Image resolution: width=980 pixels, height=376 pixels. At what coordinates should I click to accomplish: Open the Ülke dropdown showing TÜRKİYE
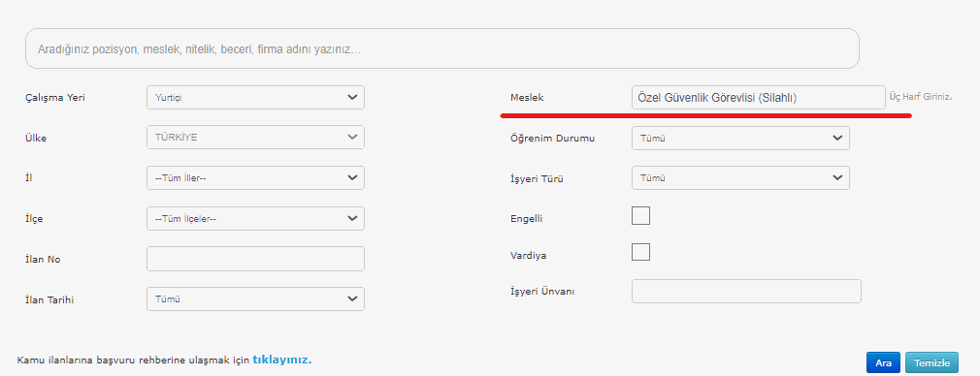click(x=255, y=138)
